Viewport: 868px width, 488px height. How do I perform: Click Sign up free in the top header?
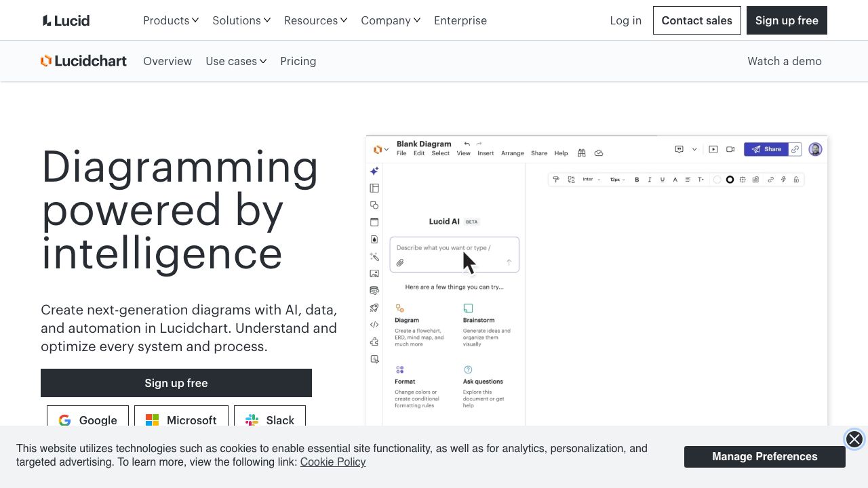(787, 20)
